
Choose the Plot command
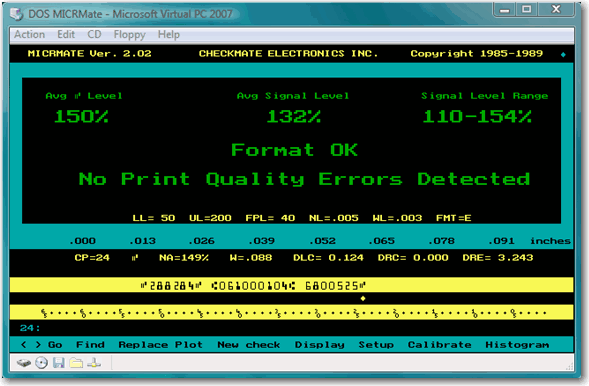[189, 344]
